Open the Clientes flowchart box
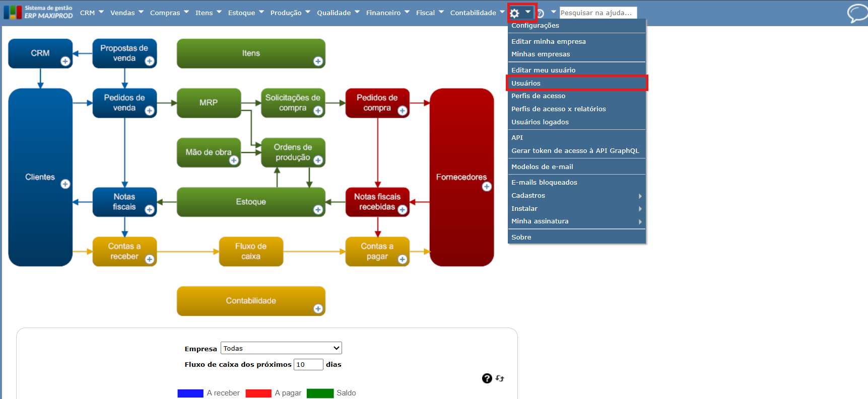868x399 pixels. pos(40,177)
